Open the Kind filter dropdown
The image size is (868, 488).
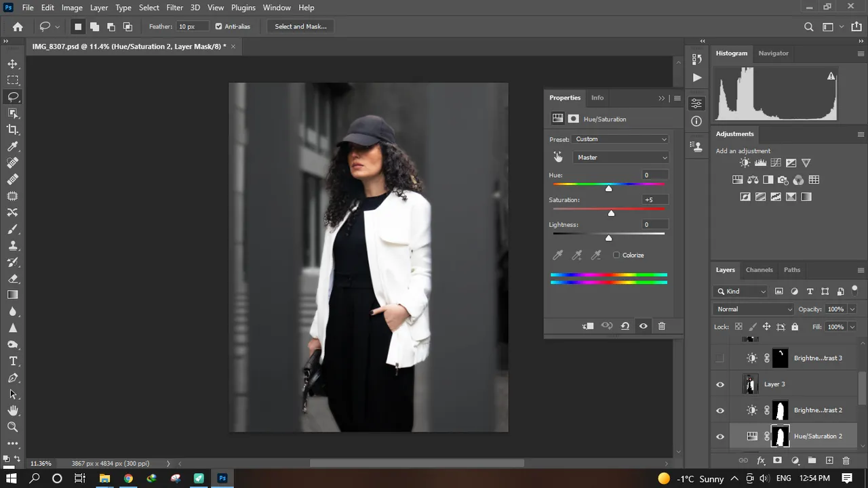(741, 291)
